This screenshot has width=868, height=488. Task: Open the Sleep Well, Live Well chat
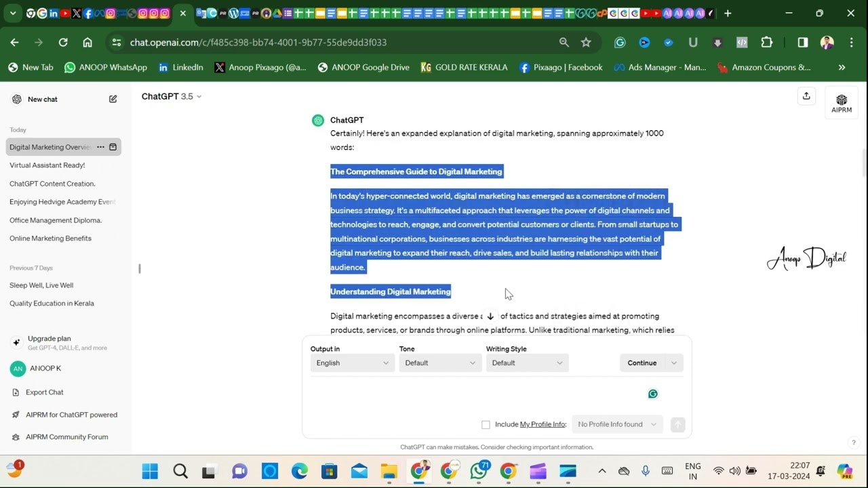click(41, 285)
